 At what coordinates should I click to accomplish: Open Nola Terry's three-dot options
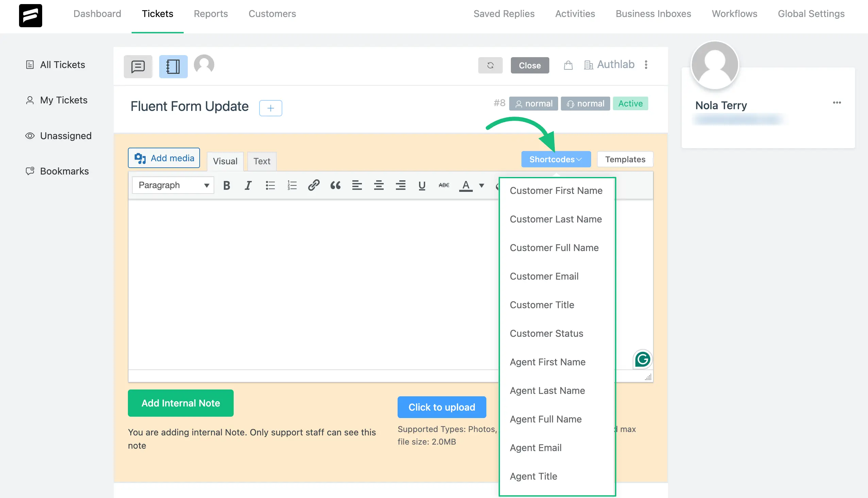tap(837, 103)
